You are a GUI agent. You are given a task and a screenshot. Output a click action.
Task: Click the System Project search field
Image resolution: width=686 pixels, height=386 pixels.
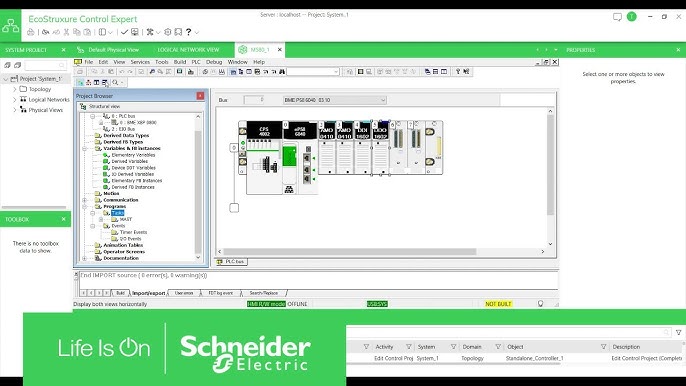[45, 65]
